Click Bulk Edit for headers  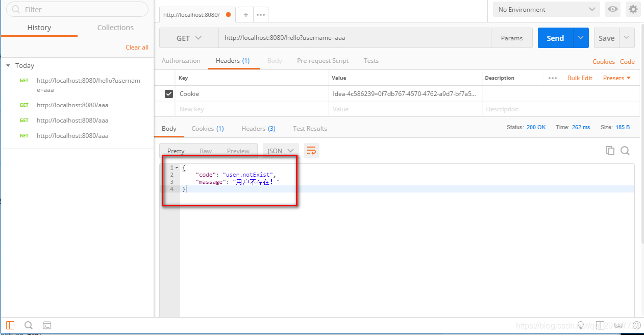[580, 78]
